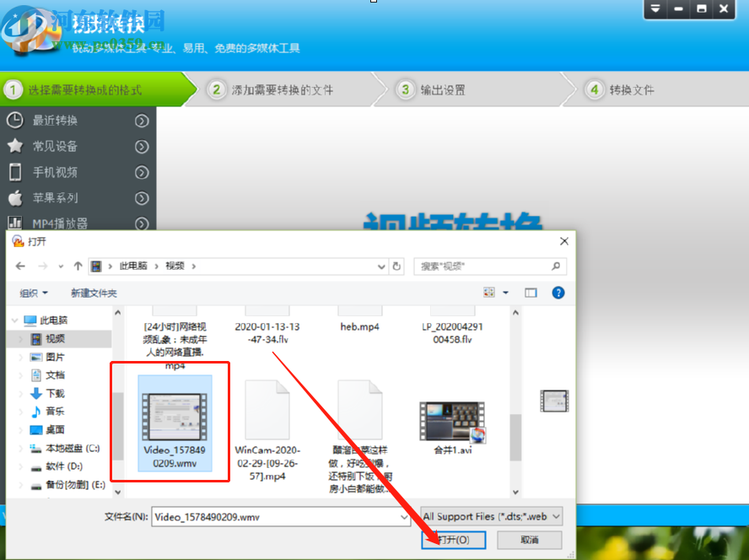Open the filename dropdown arrow
Viewport: 749px width, 560px height.
click(x=404, y=517)
